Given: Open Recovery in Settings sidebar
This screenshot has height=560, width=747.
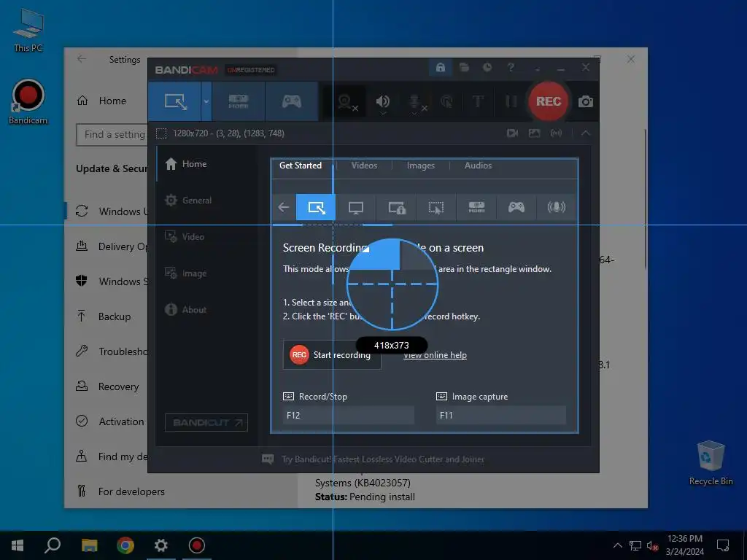Looking at the screenshot, I should (x=107, y=386).
